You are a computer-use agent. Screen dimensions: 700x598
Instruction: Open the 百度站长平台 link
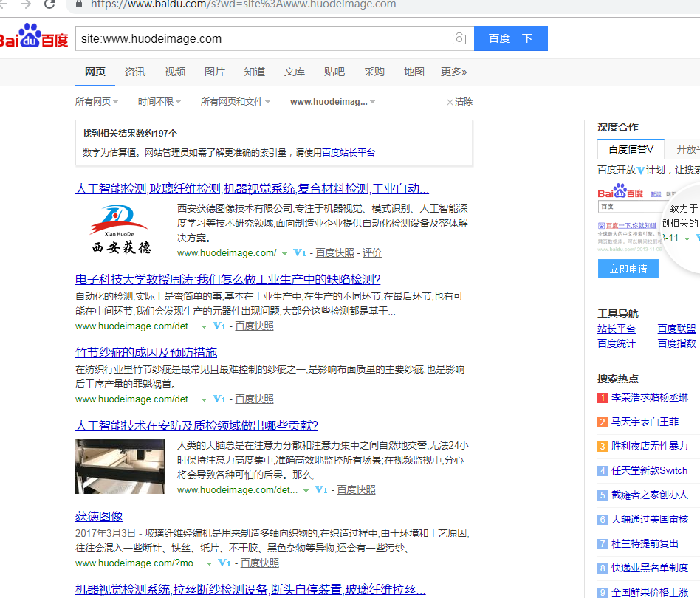tap(349, 153)
